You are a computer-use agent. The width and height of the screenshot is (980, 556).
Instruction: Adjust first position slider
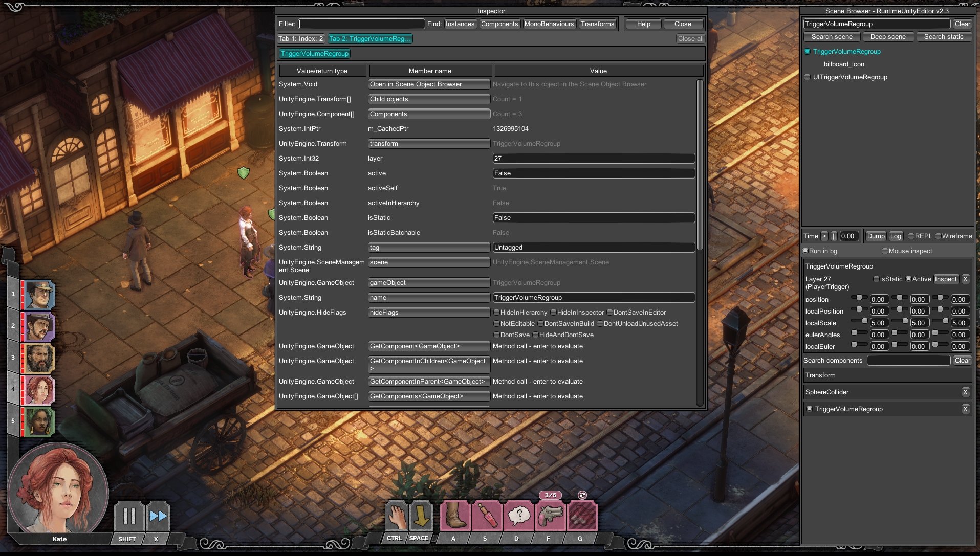(859, 298)
